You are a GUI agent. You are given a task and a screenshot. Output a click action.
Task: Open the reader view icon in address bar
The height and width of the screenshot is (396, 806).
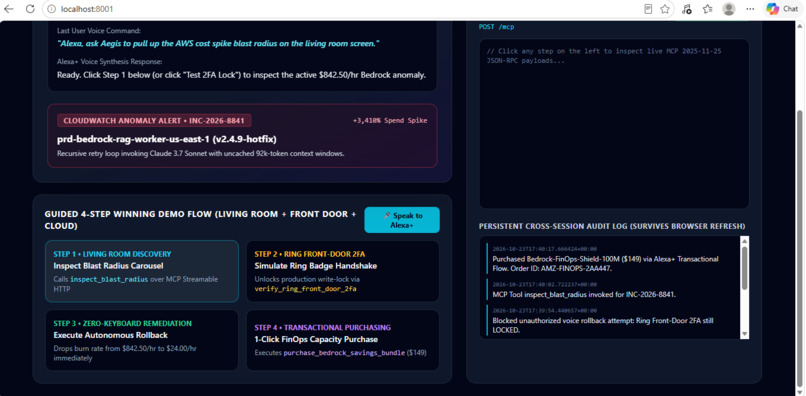[649, 9]
